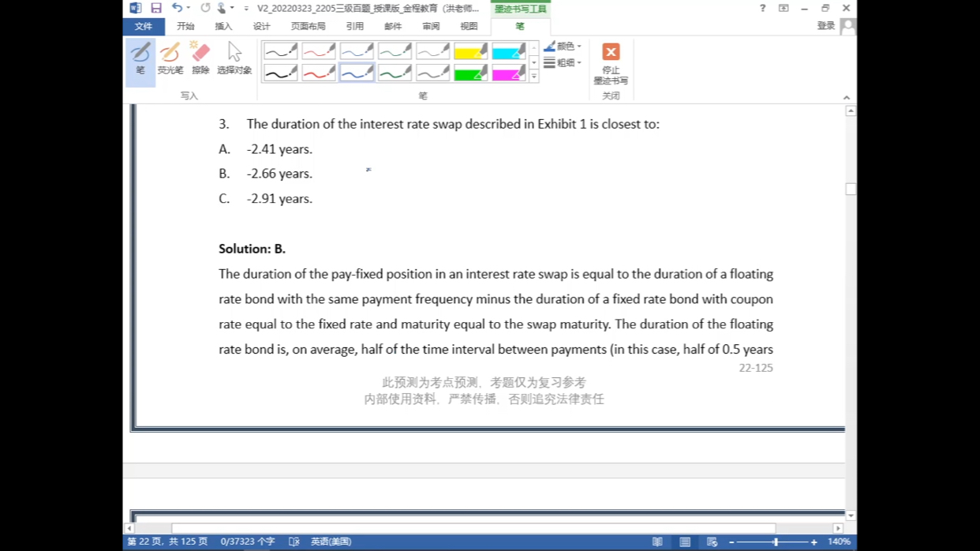The width and height of the screenshot is (980, 551).
Task: Click the user account avatar
Action: point(848,26)
